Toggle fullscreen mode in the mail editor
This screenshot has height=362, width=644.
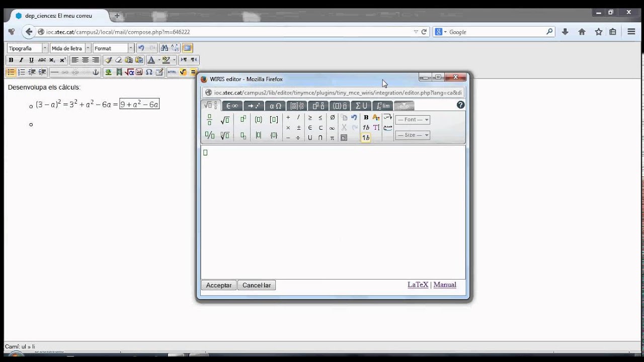tap(187, 48)
